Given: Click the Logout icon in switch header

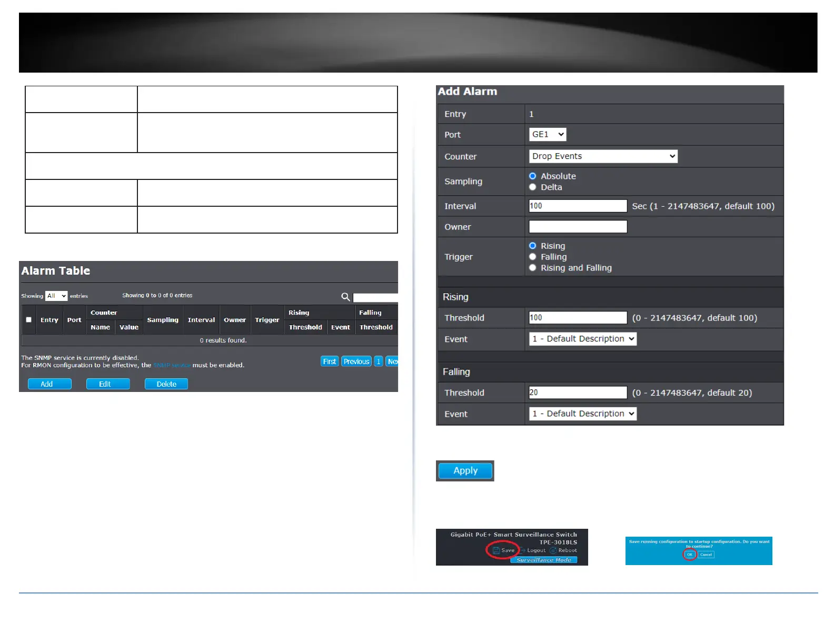Looking at the screenshot, I should tap(523, 550).
